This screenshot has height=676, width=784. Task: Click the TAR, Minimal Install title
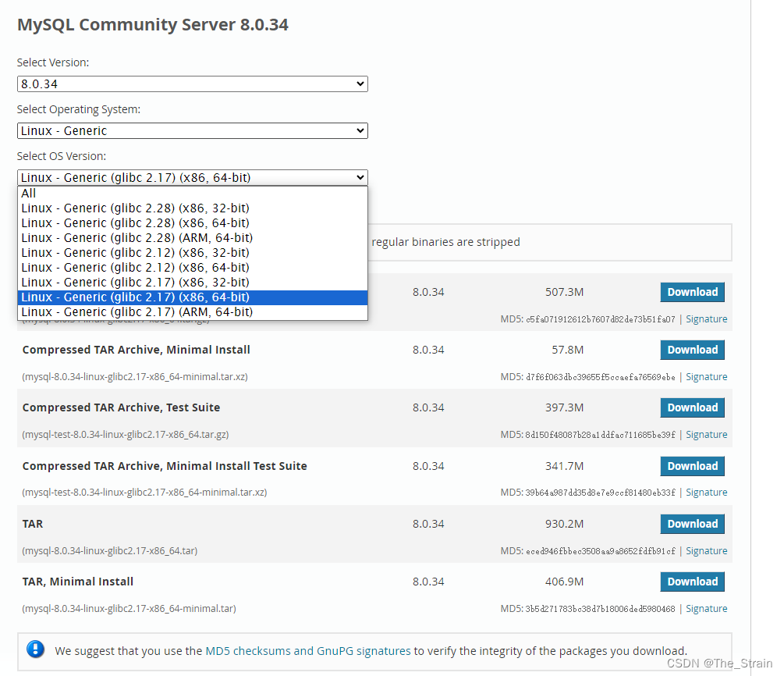pos(77,582)
